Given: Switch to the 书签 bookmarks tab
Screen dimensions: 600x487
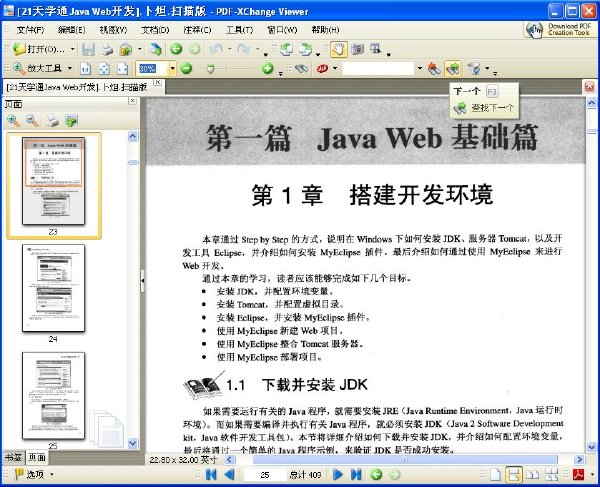Looking at the screenshot, I should pyautogui.click(x=13, y=457).
